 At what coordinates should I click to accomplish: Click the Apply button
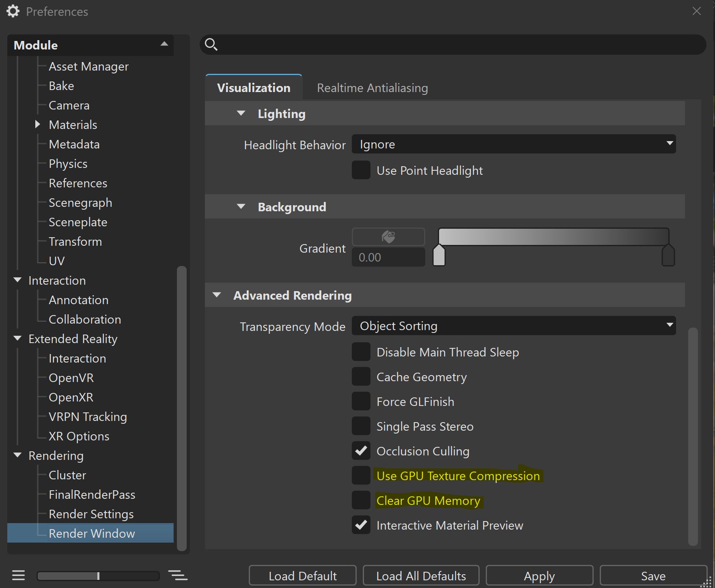pos(539,576)
